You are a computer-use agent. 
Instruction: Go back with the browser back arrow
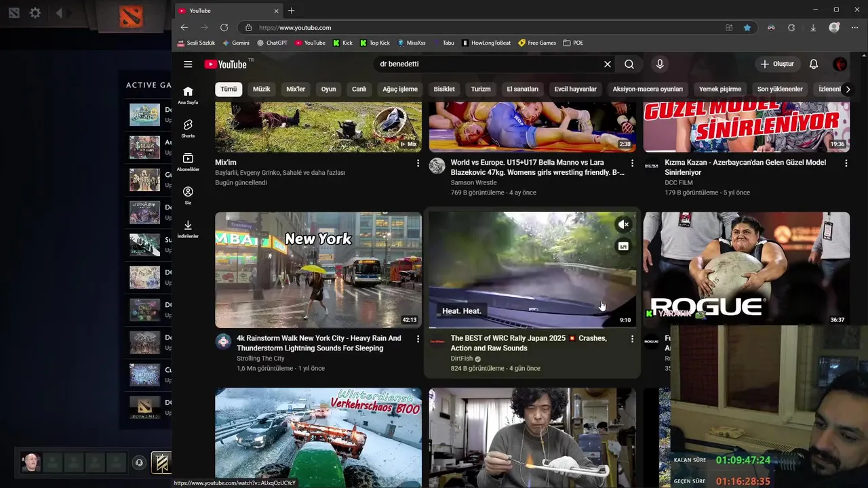(x=184, y=28)
